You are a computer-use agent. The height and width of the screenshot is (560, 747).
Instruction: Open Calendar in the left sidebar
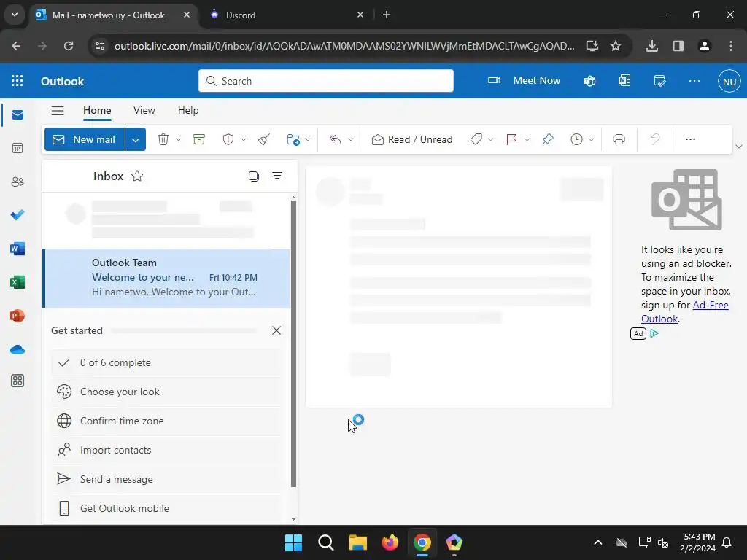[18, 148]
